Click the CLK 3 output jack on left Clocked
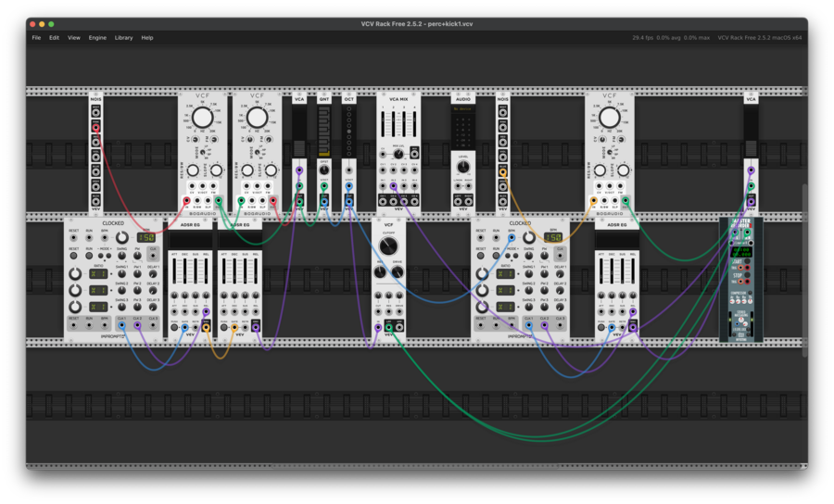This screenshot has height=504, width=834. pyautogui.click(x=153, y=326)
